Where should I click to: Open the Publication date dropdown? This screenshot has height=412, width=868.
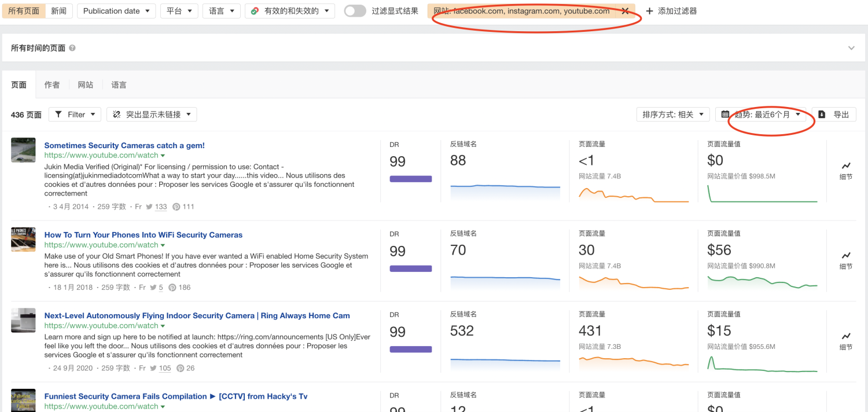pos(116,11)
